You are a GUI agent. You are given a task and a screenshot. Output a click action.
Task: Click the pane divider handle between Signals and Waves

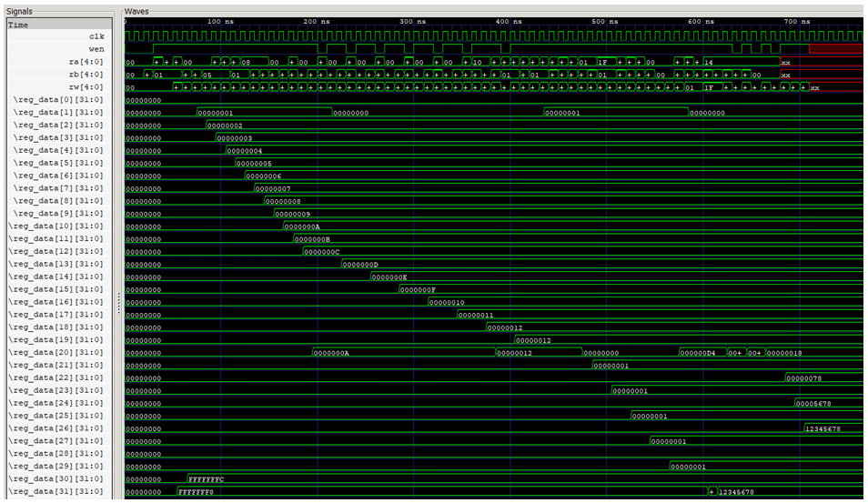coord(119,302)
